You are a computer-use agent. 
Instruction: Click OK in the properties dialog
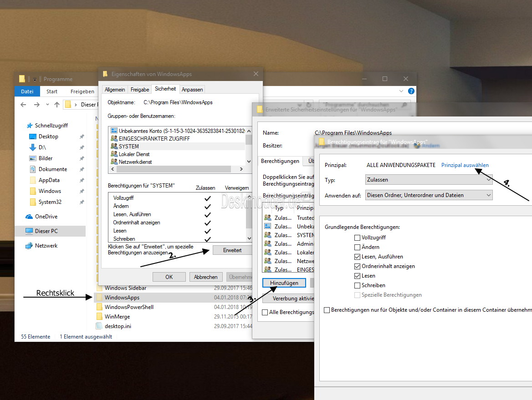tap(169, 277)
